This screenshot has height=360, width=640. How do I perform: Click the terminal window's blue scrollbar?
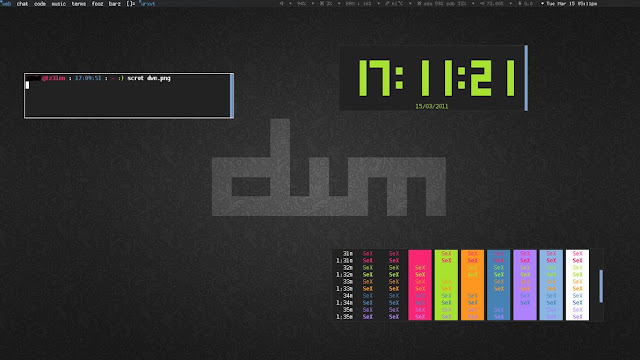[232, 96]
